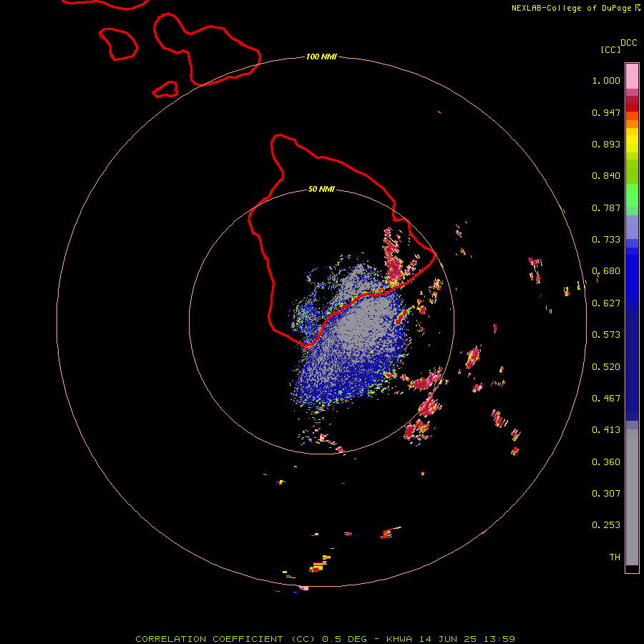Click the Correlation Coefficient caption at bottom
The width and height of the screenshot is (644, 644).
coord(325,639)
